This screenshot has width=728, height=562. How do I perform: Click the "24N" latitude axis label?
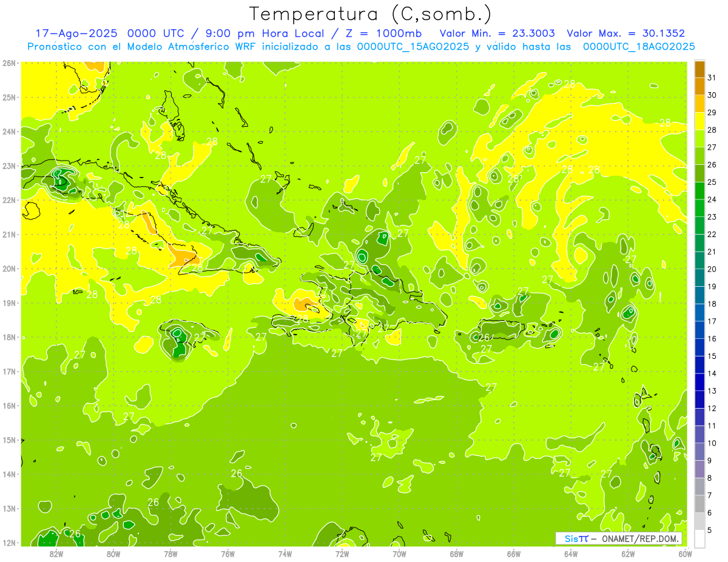(x=9, y=132)
